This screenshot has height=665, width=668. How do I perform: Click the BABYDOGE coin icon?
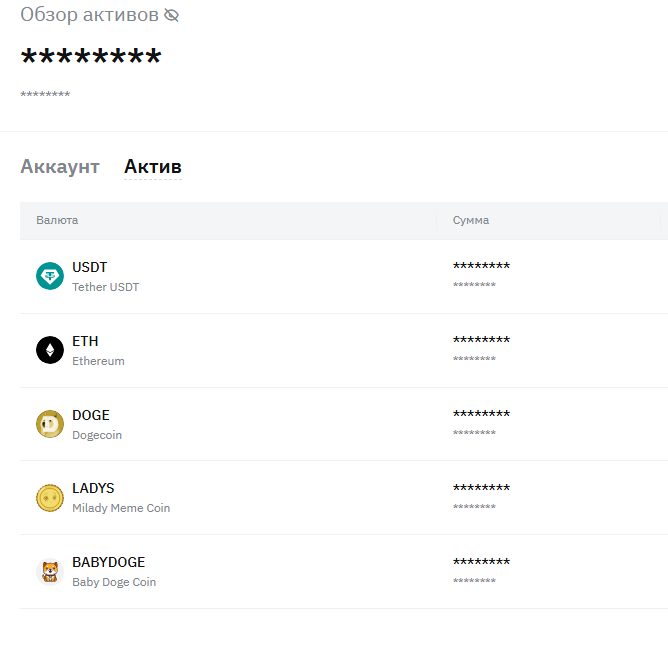(x=50, y=572)
